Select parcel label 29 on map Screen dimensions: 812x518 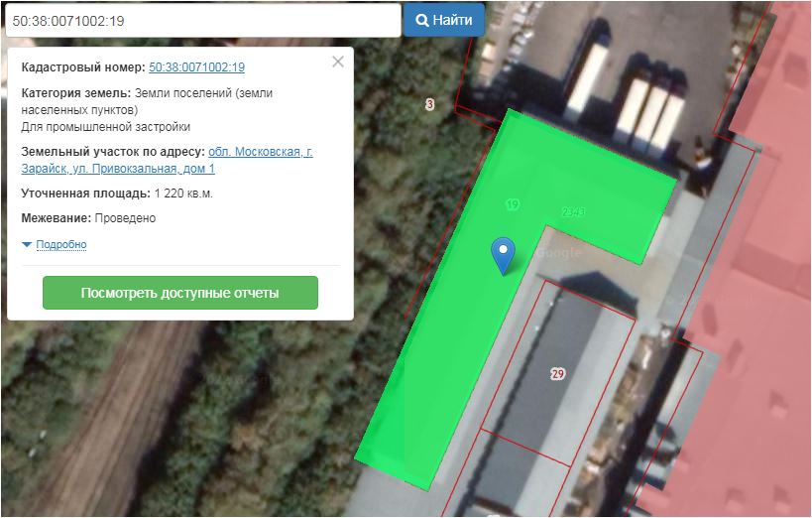pos(557,374)
